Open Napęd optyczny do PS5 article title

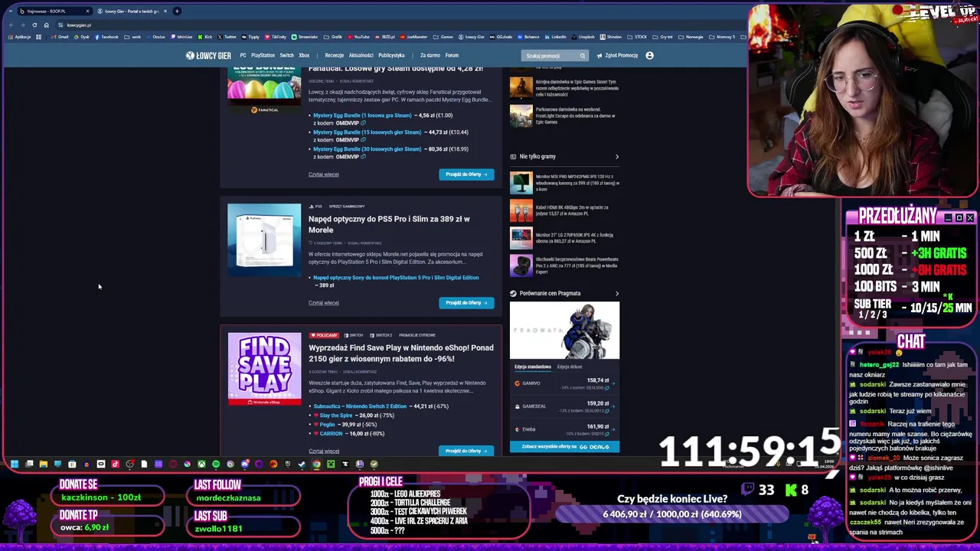[x=389, y=223]
